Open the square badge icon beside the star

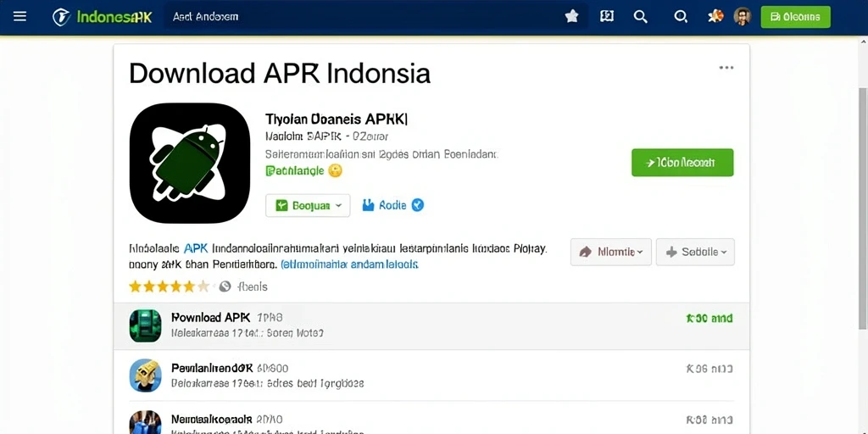[x=607, y=17]
